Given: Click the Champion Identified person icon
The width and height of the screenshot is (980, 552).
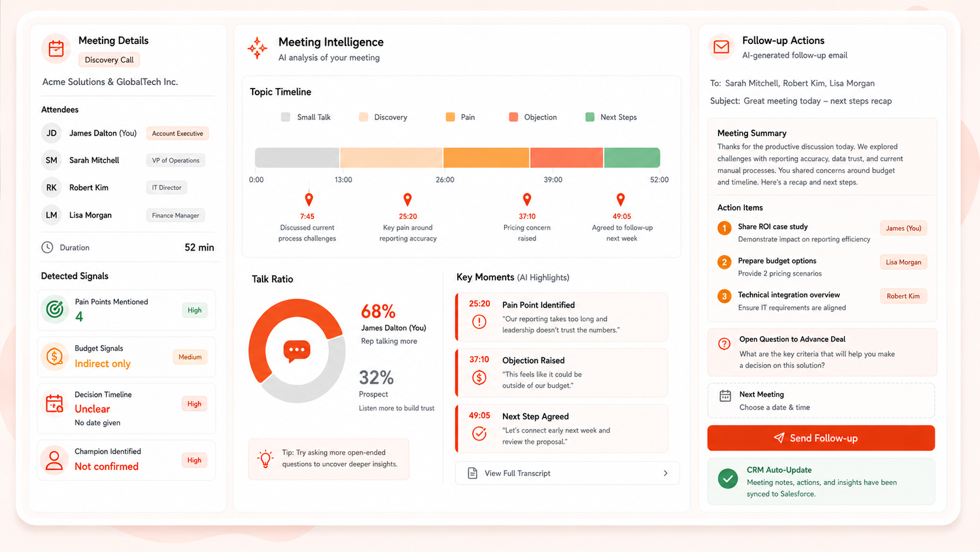Looking at the screenshot, I should 54,460.
